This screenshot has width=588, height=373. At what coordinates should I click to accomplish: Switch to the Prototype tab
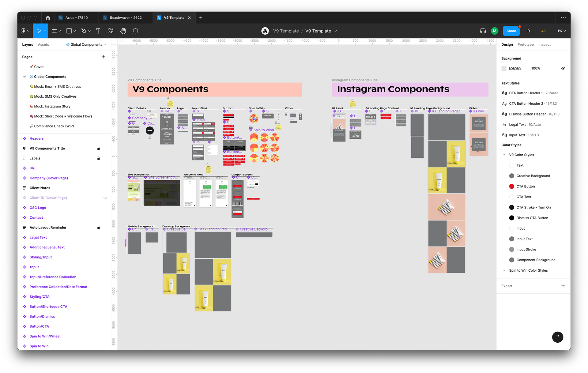pyautogui.click(x=525, y=45)
